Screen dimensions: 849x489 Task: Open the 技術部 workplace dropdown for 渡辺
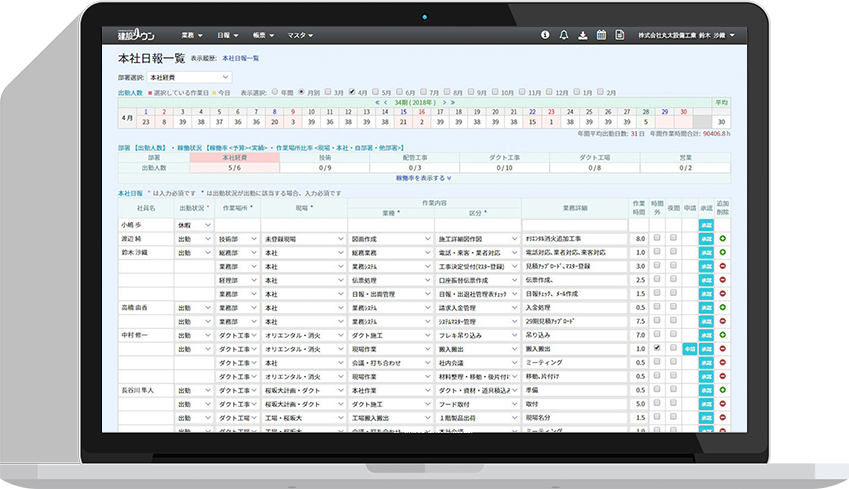(238, 239)
